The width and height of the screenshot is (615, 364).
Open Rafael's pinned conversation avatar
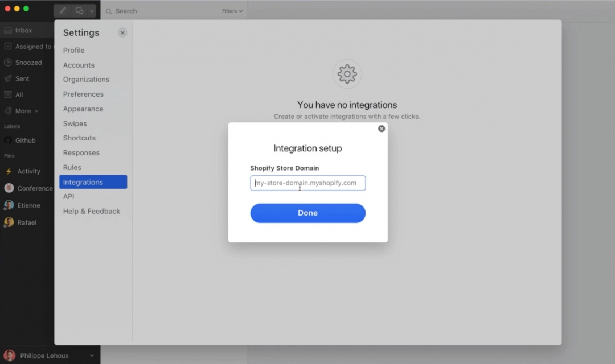[x=9, y=222]
